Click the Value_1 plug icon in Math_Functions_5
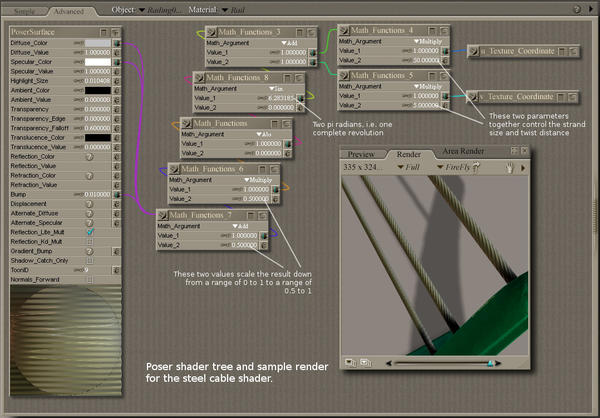 [x=445, y=96]
